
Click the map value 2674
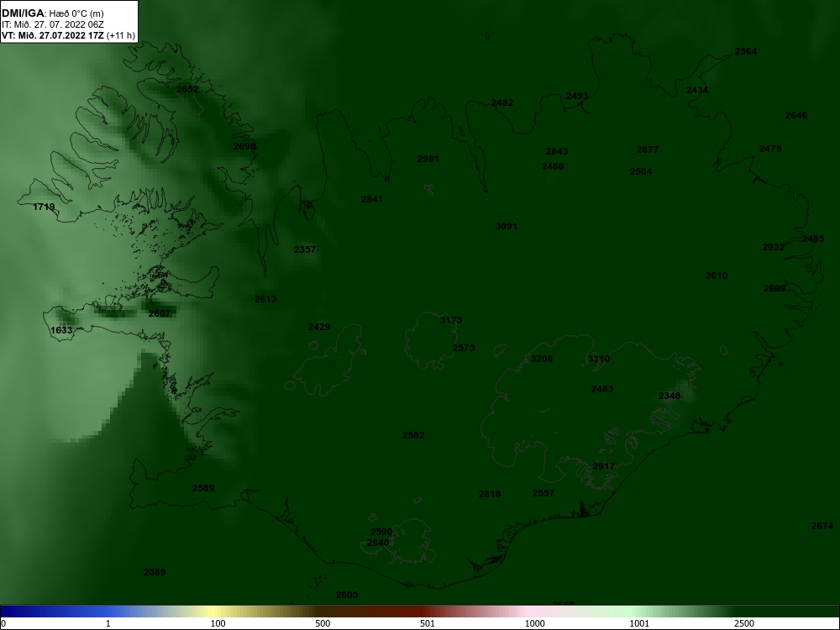[x=822, y=527]
